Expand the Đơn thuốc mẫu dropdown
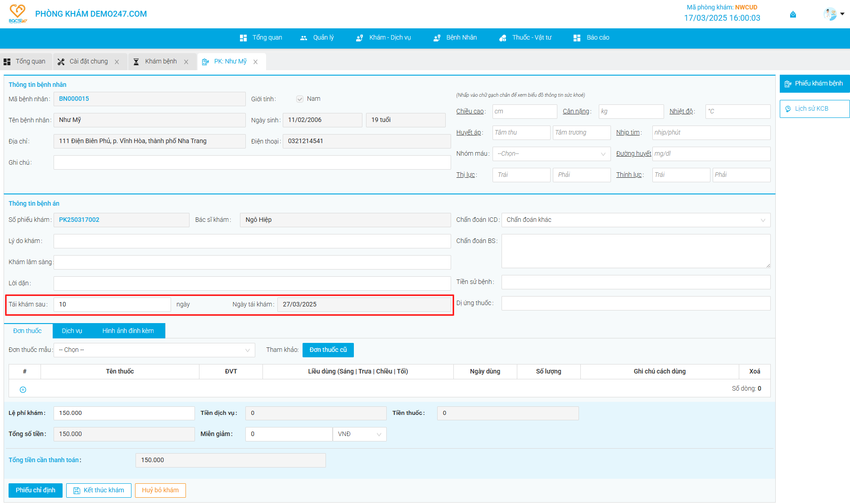Screen dimensions: 850x504 (x=154, y=350)
